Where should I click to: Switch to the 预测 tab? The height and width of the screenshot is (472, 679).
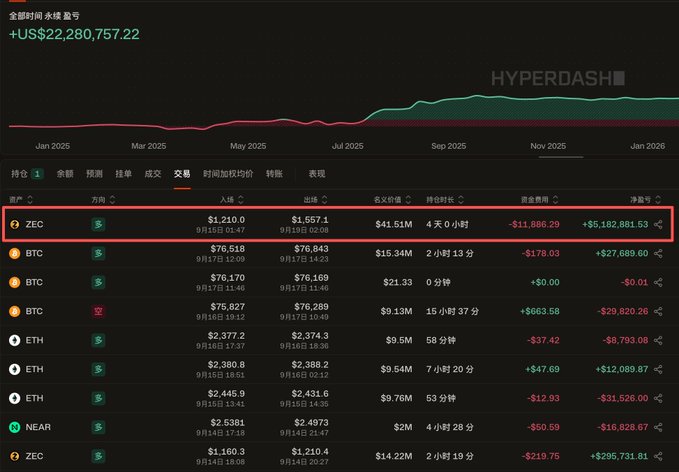(94, 174)
